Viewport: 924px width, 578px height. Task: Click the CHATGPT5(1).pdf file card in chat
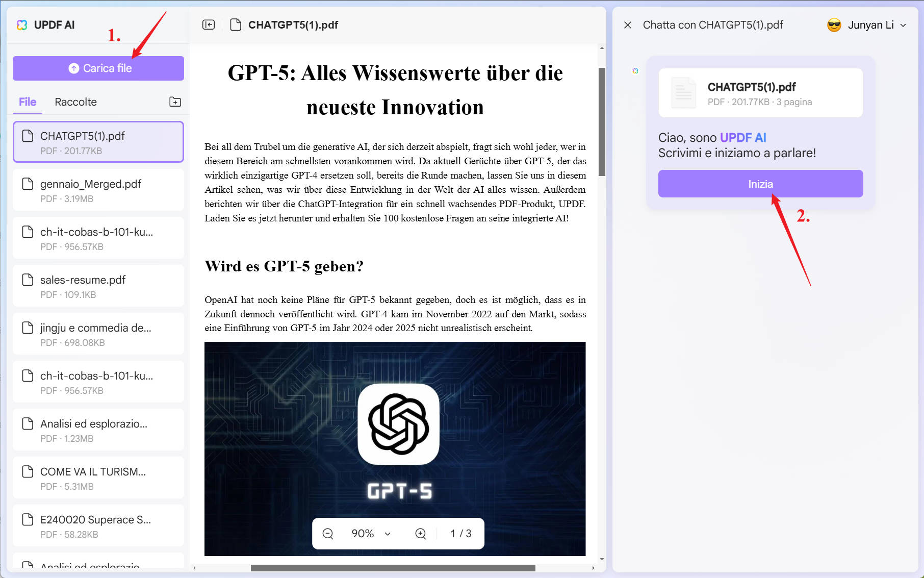pyautogui.click(x=761, y=93)
